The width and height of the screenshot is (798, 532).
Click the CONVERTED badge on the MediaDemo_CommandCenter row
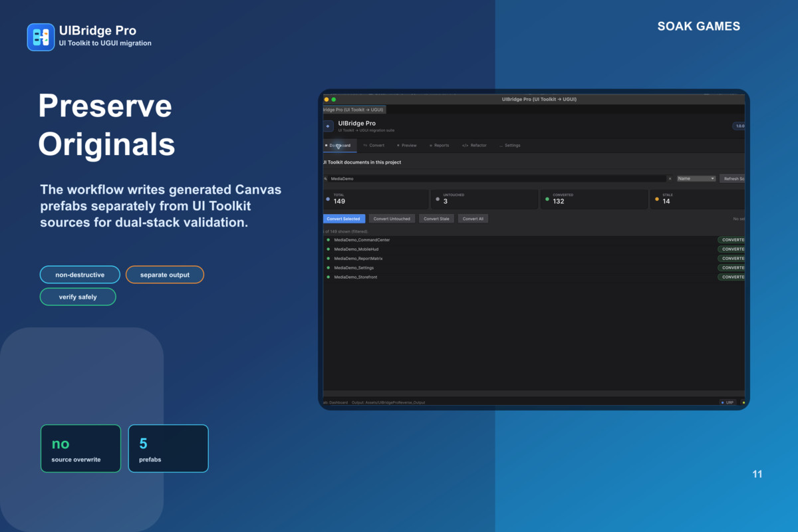731,240
